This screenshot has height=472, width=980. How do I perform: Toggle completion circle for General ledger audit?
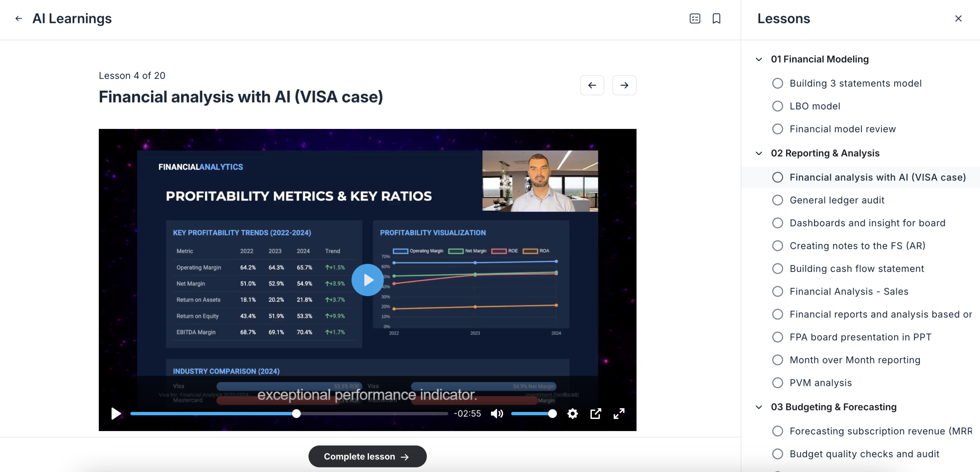777,200
